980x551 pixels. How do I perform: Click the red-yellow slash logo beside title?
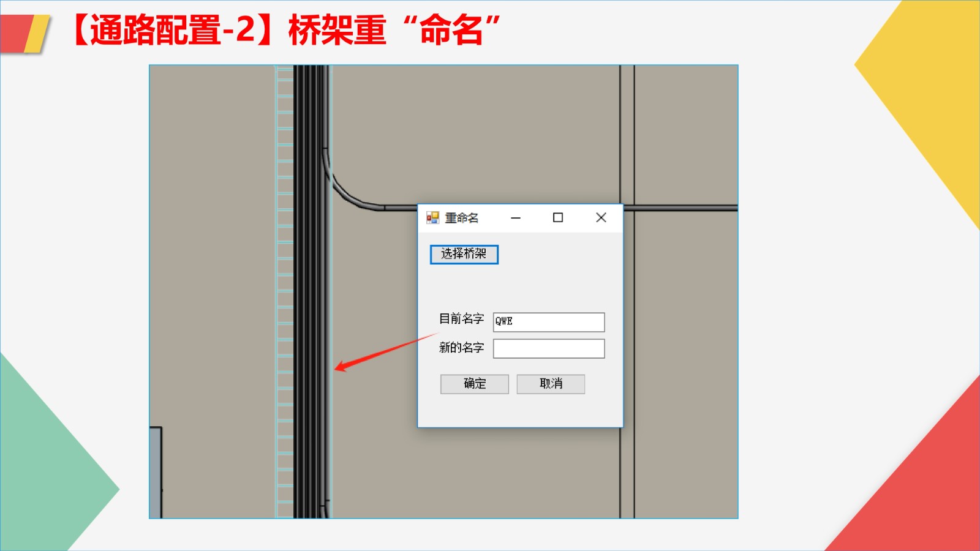coord(24,34)
